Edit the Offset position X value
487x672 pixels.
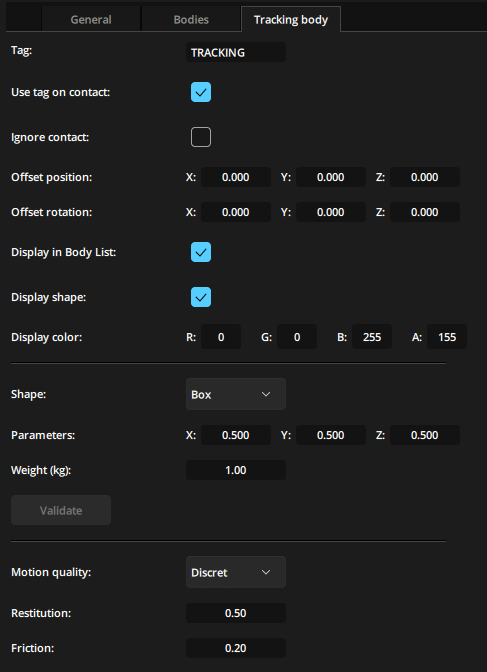point(236,177)
